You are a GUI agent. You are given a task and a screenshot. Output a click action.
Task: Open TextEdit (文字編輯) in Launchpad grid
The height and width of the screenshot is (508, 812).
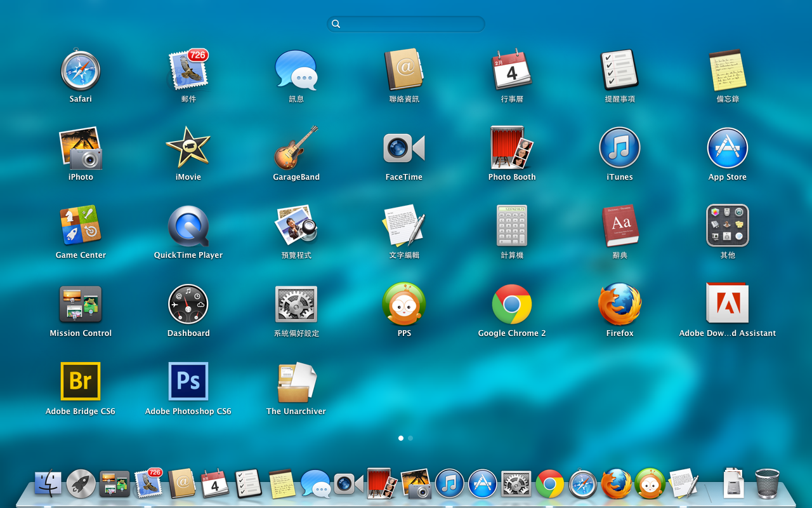[x=404, y=226]
